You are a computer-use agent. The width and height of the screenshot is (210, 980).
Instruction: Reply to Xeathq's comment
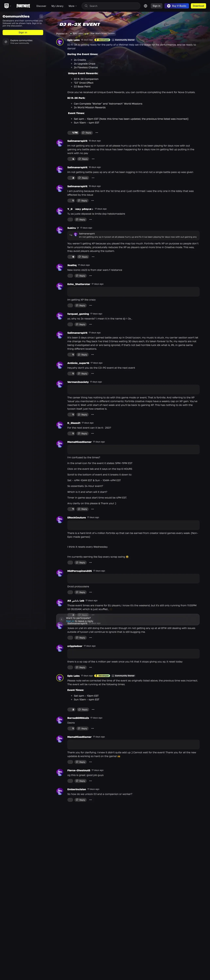point(80,276)
